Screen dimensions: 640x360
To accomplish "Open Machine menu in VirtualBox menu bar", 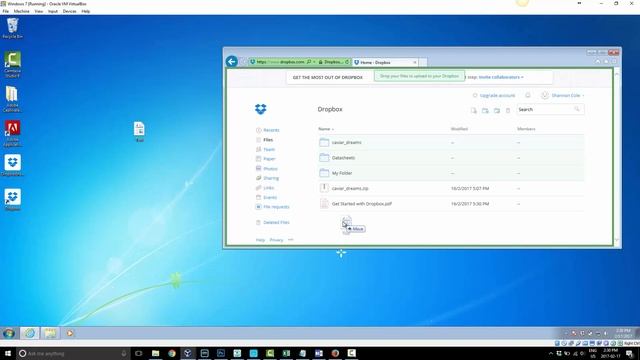I will click(x=22, y=11).
